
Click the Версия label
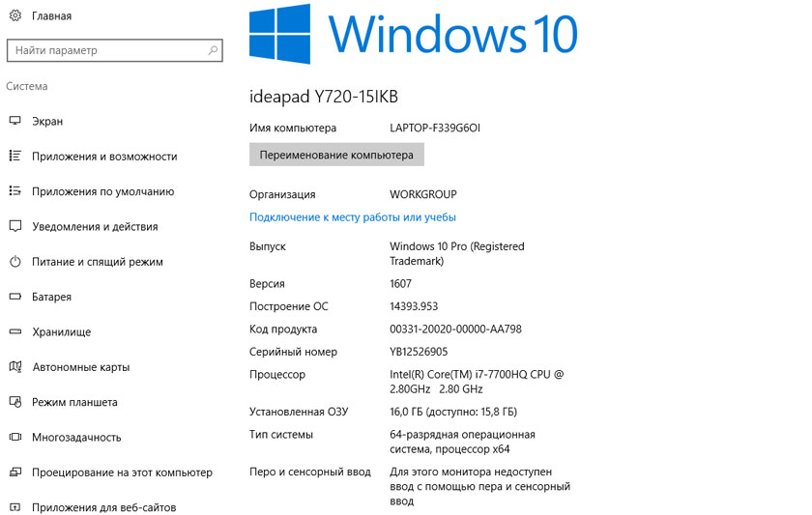(267, 284)
